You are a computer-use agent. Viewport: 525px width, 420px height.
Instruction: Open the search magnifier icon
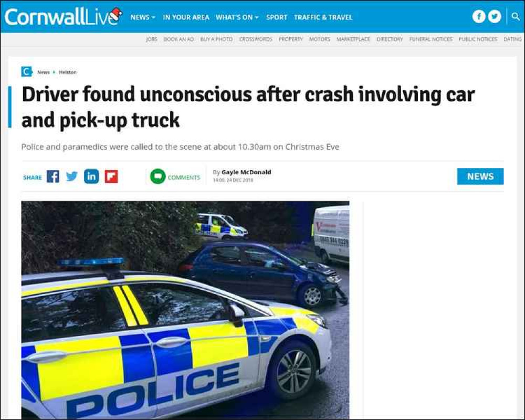pyautogui.click(x=516, y=16)
